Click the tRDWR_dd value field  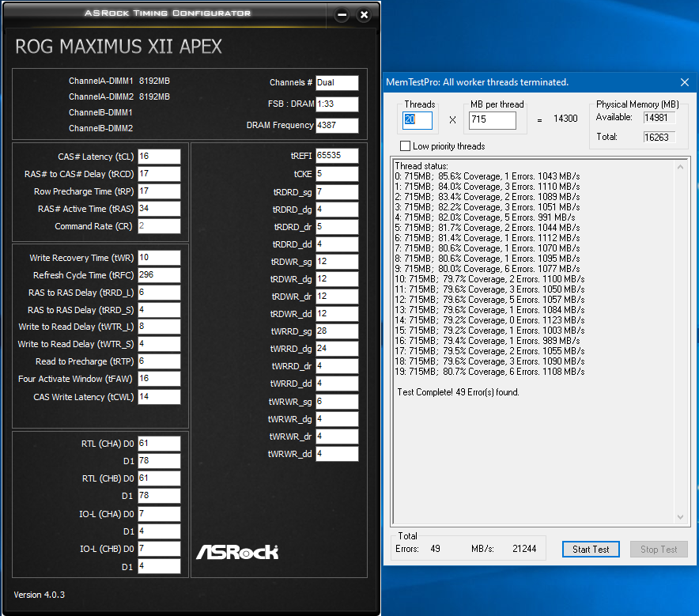[x=337, y=314]
